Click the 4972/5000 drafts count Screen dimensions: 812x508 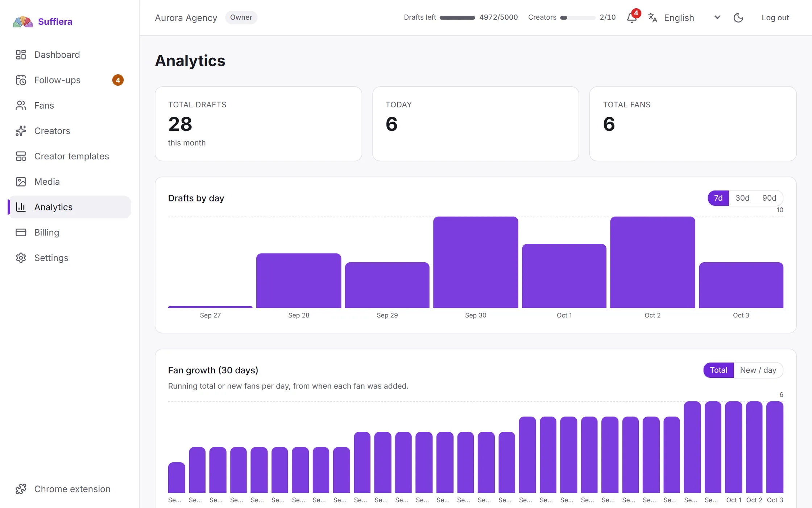pyautogui.click(x=498, y=17)
